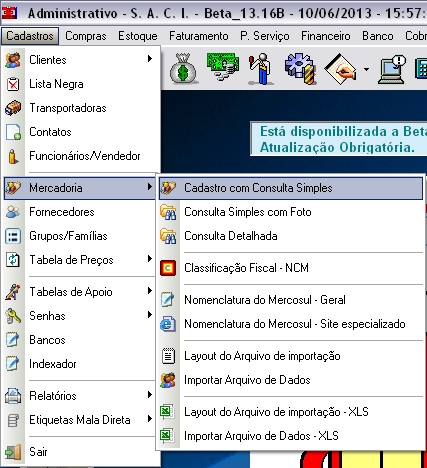Open the Financeiro menu
The image size is (427, 468).
click(326, 36)
